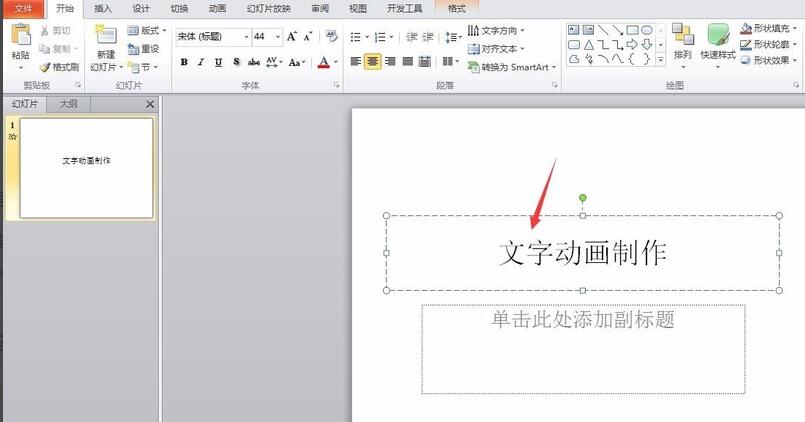Open the Layout (版式) dropdown
This screenshot has width=805, height=422.
[147, 31]
